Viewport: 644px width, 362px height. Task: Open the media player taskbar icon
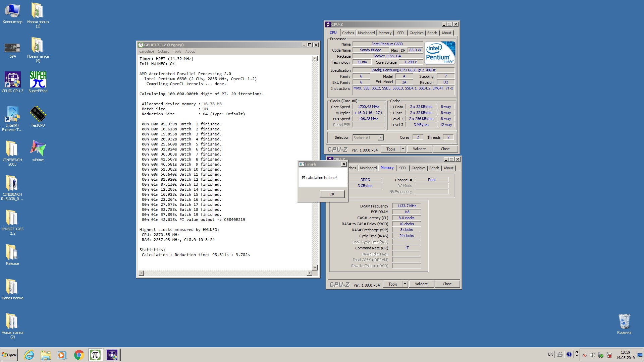62,355
